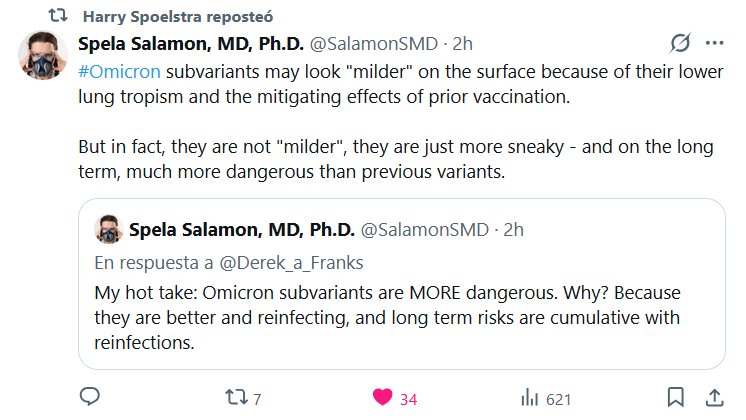
Task: Open the main tweet author's profile picture
Action: [x=43, y=64]
